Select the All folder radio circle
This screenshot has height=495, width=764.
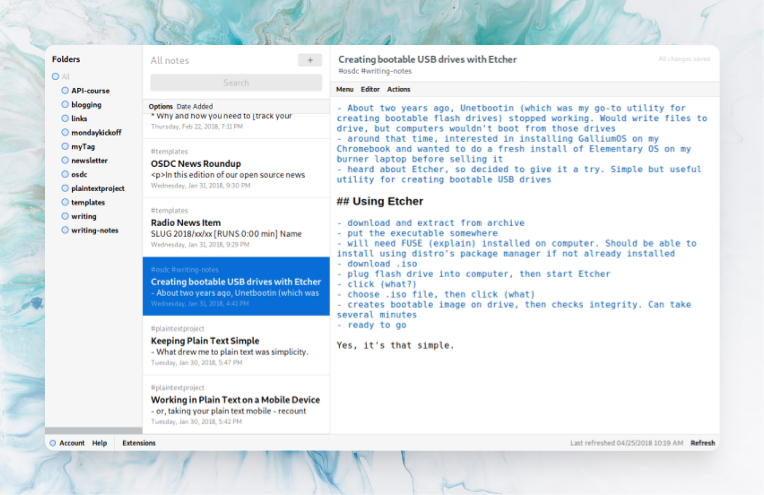pyautogui.click(x=56, y=76)
